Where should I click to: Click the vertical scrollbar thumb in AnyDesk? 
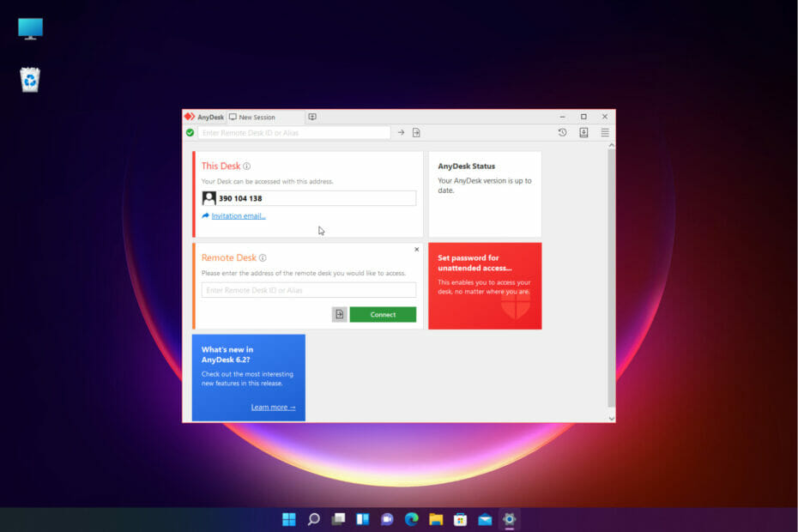[611, 278]
